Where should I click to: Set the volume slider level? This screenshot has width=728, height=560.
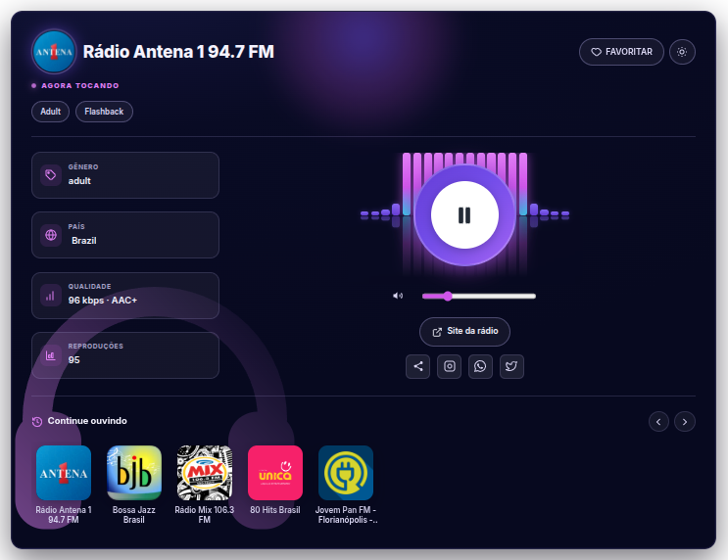[479, 296]
